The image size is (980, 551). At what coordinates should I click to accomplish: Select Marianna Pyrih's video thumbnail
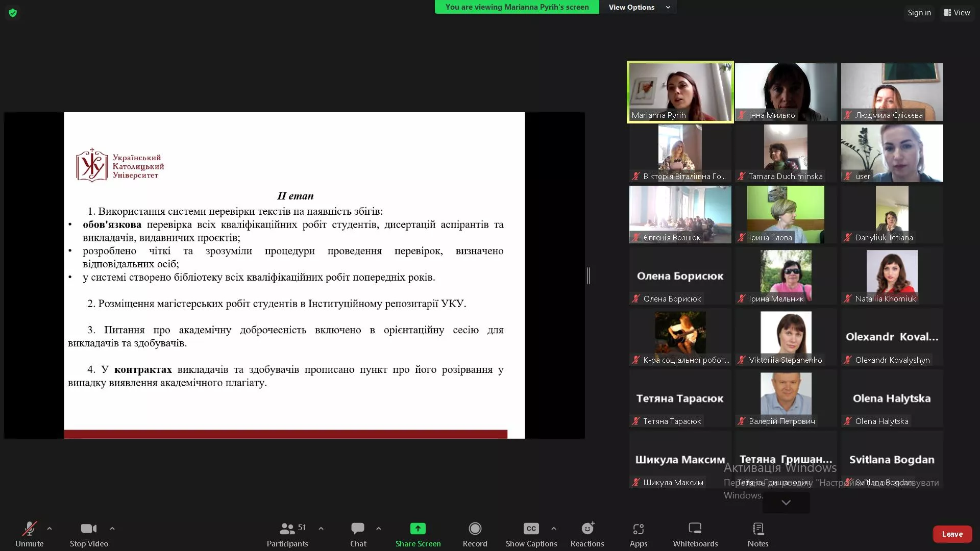coord(680,92)
